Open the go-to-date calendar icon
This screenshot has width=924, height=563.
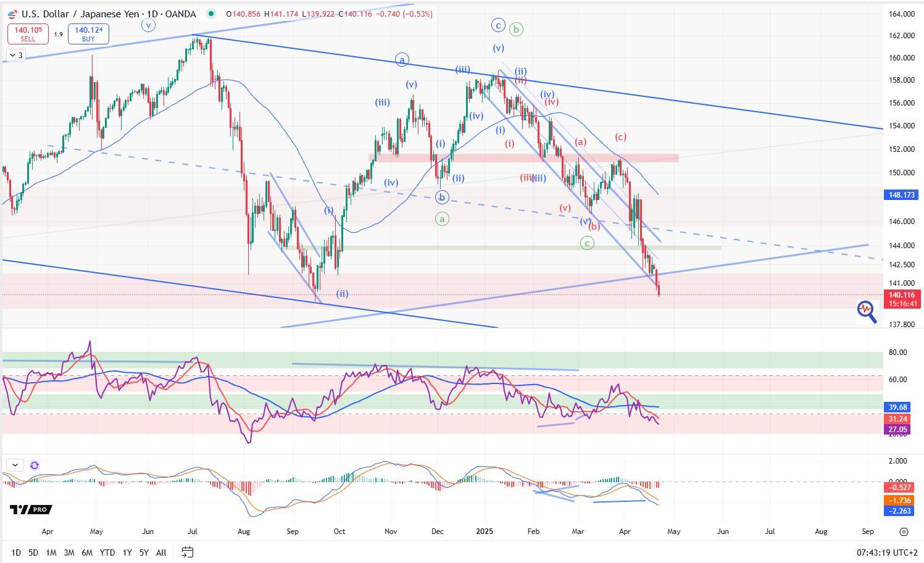(x=188, y=553)
